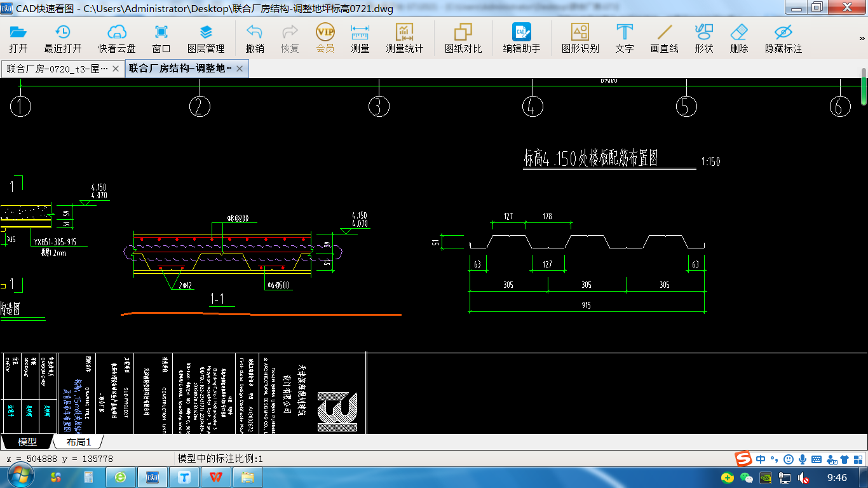Click the system clock 9:46
868x488 pixels.
837,477
